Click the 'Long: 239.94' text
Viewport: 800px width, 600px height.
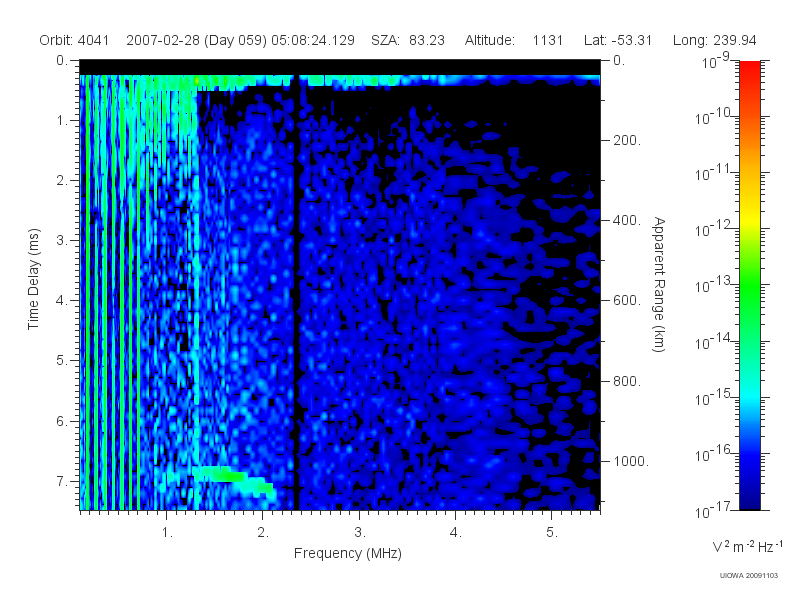[714, 40]
